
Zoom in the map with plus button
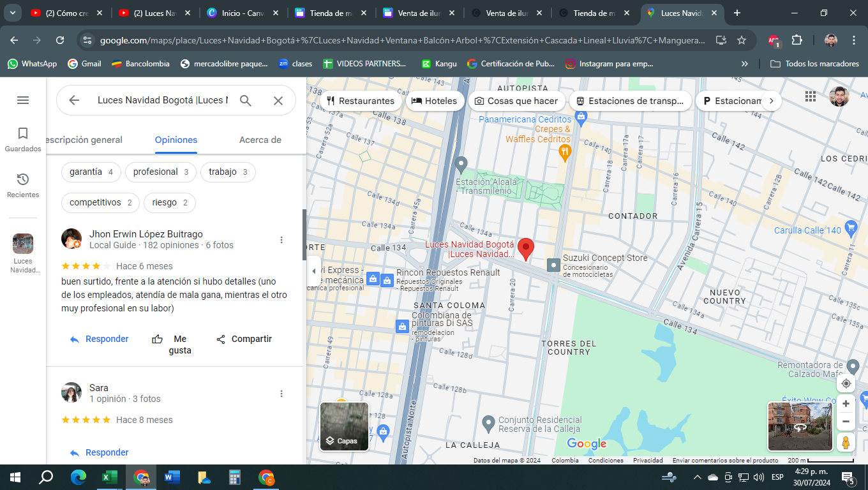click(x=846, y=404)
